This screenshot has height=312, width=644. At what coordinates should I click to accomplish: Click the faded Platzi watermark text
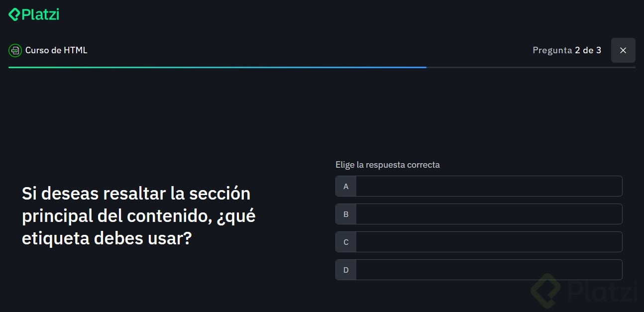[x=602, y=292]
